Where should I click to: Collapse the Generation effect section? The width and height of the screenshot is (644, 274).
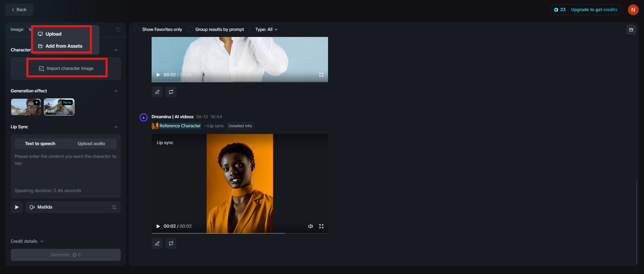(116, 91)
